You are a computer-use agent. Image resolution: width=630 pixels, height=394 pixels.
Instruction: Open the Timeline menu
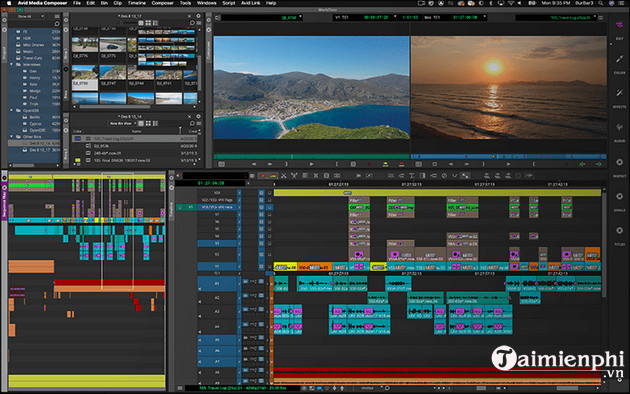pos(137,3)
